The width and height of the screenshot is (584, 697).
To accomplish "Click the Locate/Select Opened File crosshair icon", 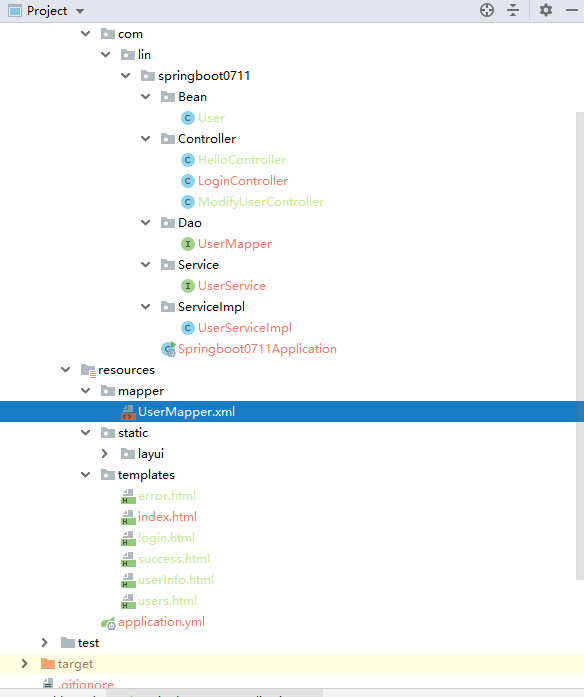I will pos(487,10).
